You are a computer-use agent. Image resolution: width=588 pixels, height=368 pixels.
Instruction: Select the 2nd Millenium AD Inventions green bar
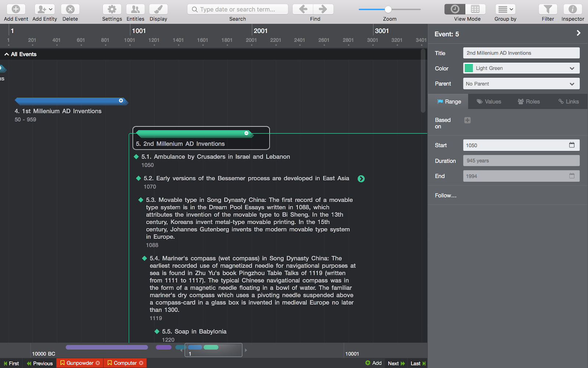195,134
